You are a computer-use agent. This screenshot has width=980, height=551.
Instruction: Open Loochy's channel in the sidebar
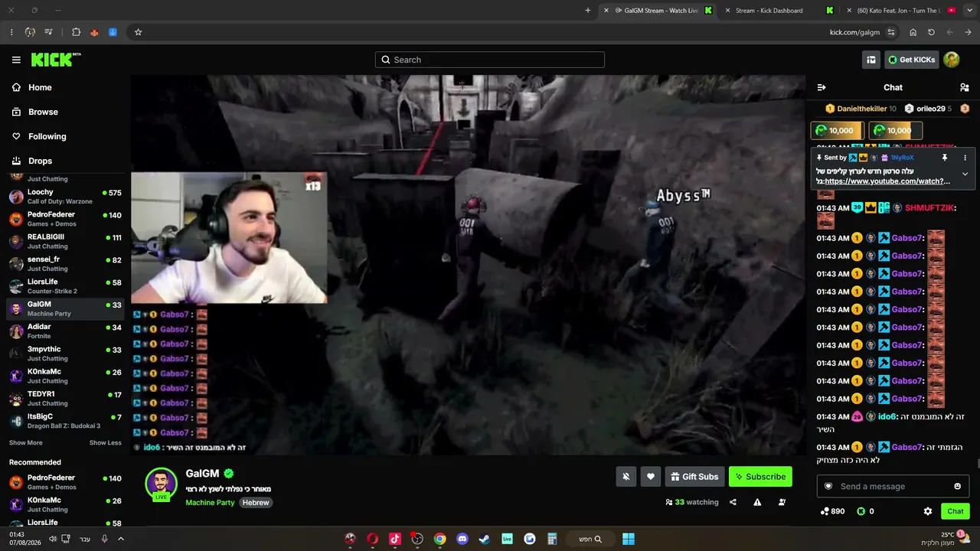pos(65,197)
